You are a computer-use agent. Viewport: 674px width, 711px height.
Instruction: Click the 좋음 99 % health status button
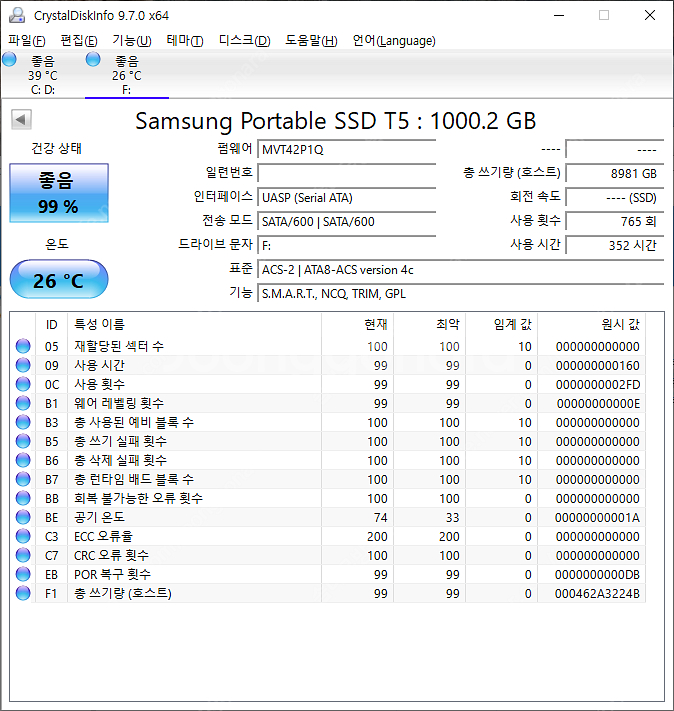point(59,193)
